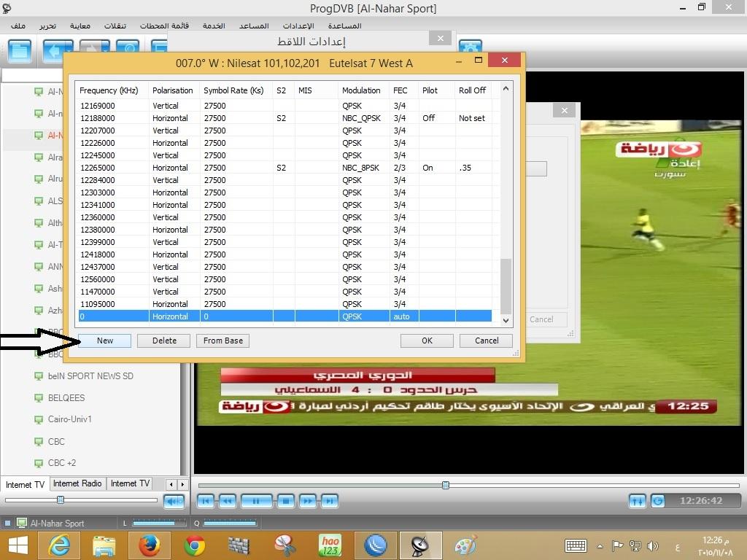747x560 pixels.
Task: Confirm the transponder list with OK
Action: (427, 341)
